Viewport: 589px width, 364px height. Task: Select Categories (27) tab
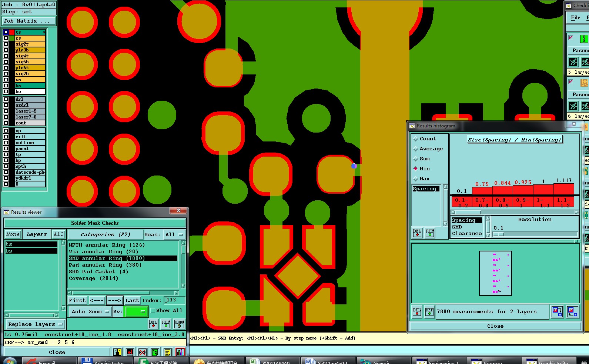click(106, 235)
